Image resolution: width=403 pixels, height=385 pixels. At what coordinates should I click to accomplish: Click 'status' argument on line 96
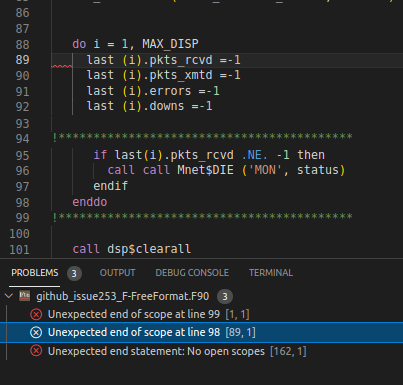tap(318, 170)
